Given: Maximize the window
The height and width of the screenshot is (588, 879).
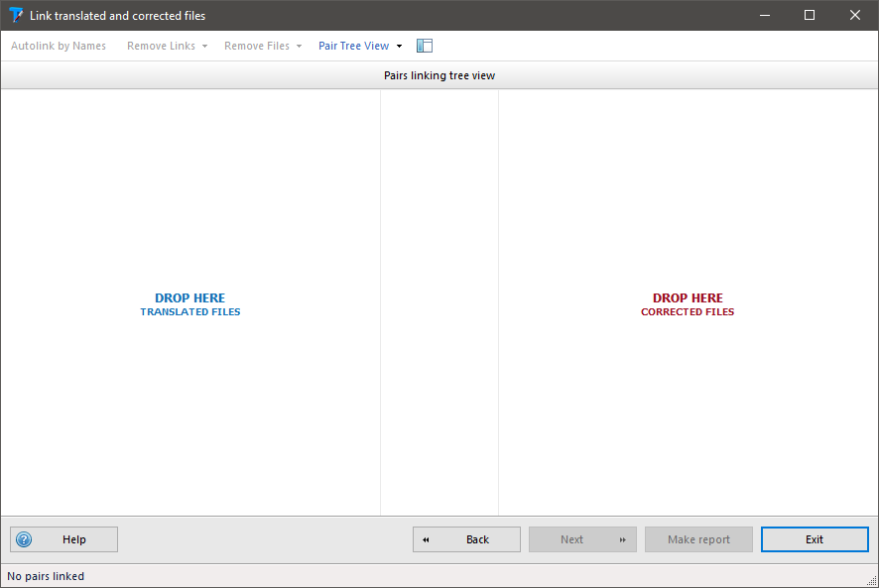Looking at the screenshot, I should (810, 15).
